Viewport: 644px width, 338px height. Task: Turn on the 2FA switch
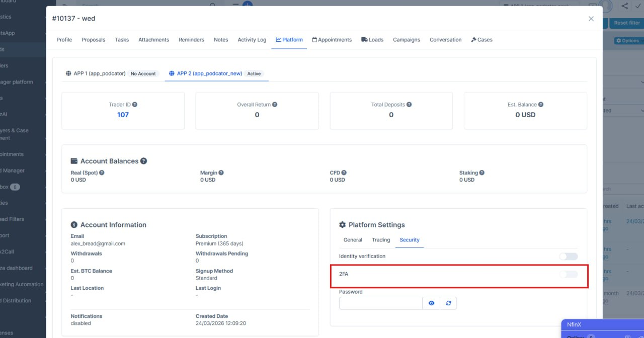(x=569, y=274)
